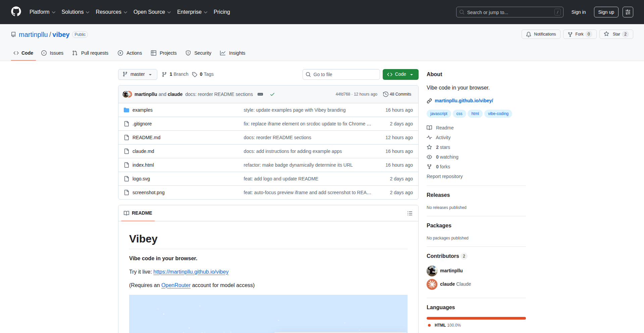Click the Sign up button
The height and width of the screenshot is (333, 644).
coord(606,12)
